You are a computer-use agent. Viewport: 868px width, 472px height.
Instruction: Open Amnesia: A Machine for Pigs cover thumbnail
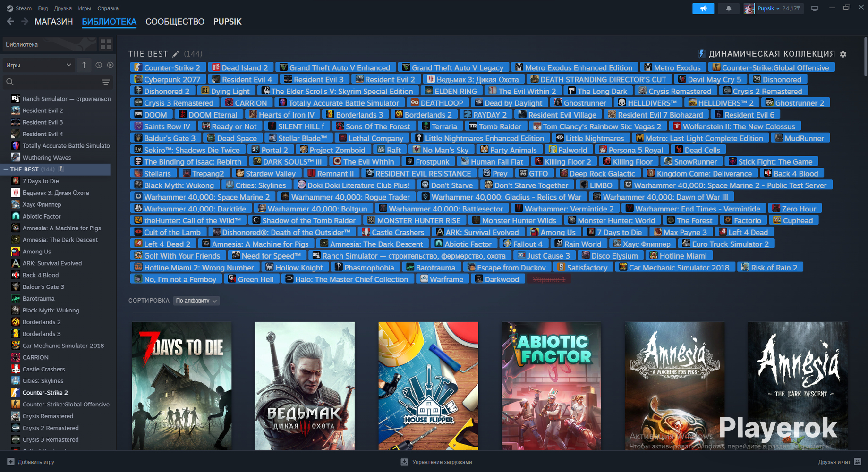(674, 386)
